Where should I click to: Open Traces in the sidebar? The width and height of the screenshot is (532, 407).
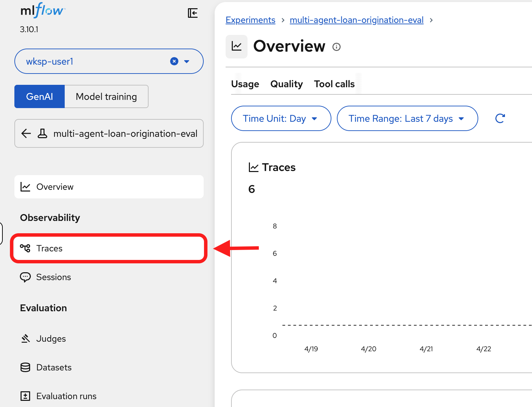(109, 248)
